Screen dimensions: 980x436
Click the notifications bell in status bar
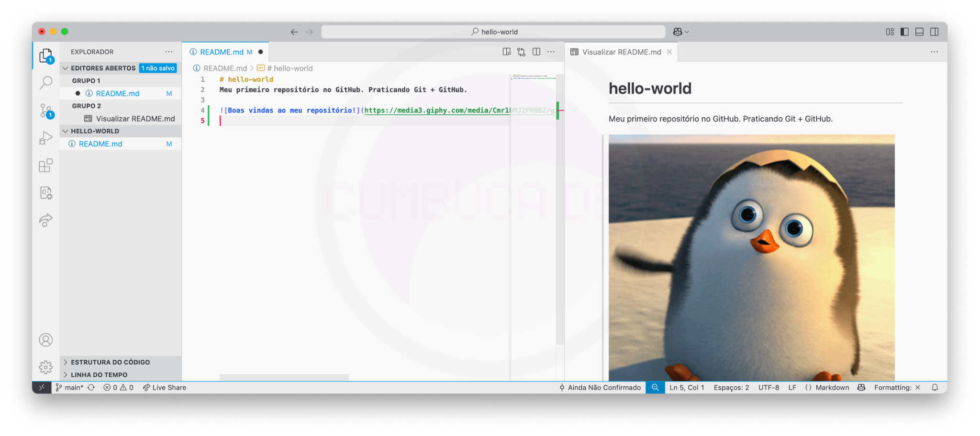(935, 388)
